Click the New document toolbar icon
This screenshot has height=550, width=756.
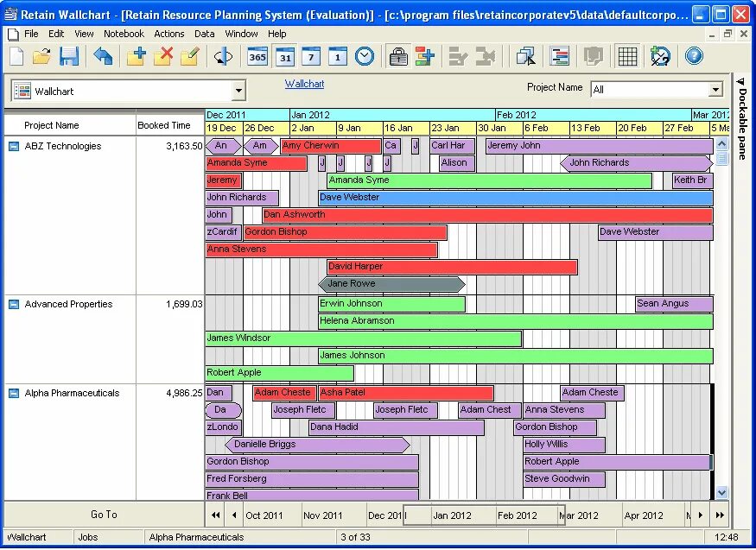[16, 57]
